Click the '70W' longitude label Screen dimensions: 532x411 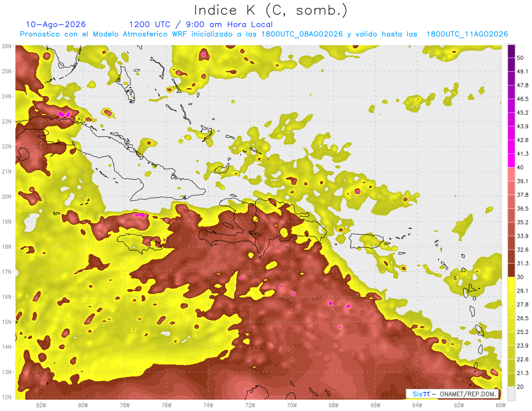click(x=292, y=405)
